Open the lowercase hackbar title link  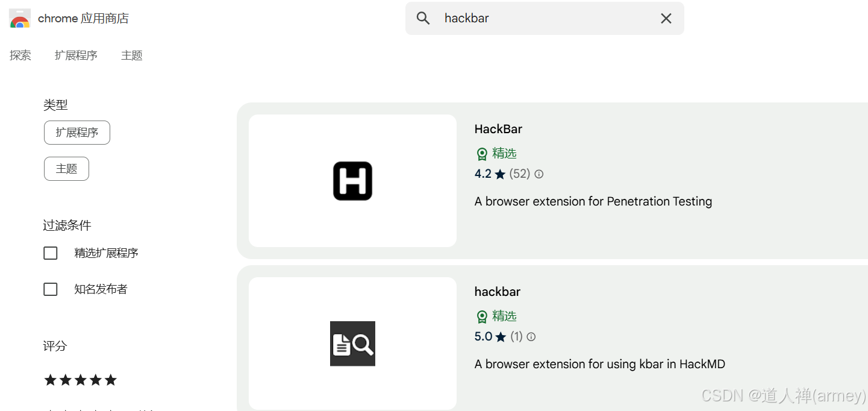498,292
